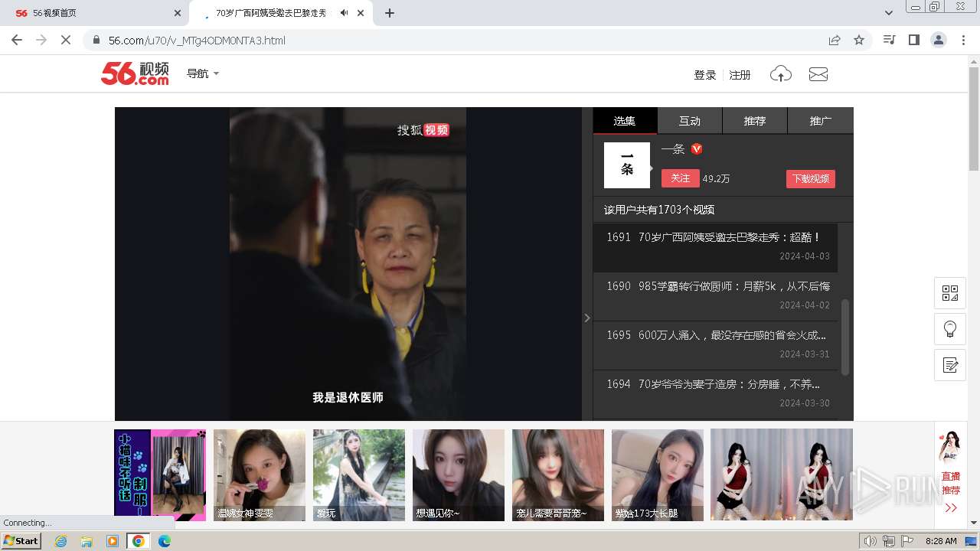Viewport: 980px width, 551px height.
Task: Open the media player taskbar icon
Action: (x=113, y=541)
